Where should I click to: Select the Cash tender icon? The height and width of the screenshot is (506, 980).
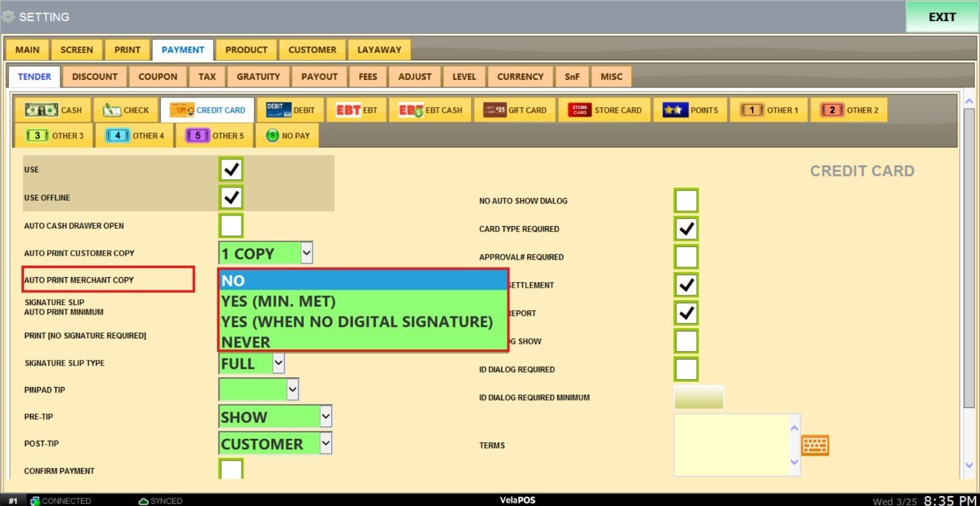54,110
